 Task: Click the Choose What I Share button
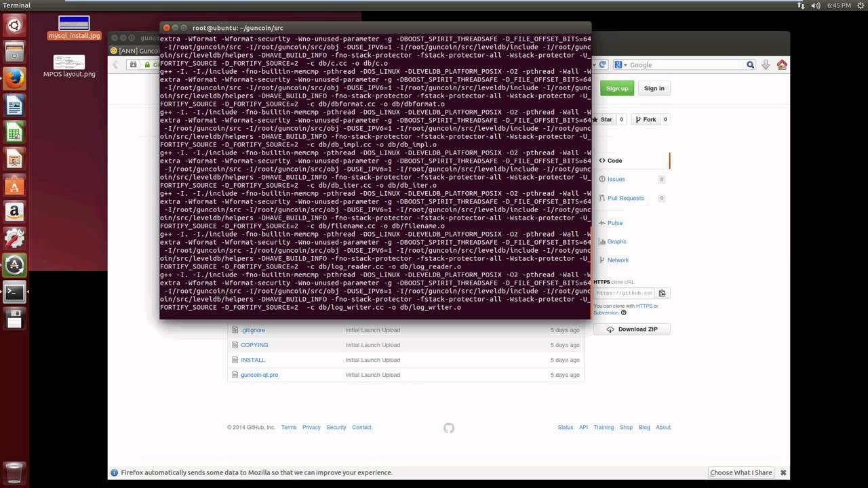pyautogui.click(x=741, y=472)
